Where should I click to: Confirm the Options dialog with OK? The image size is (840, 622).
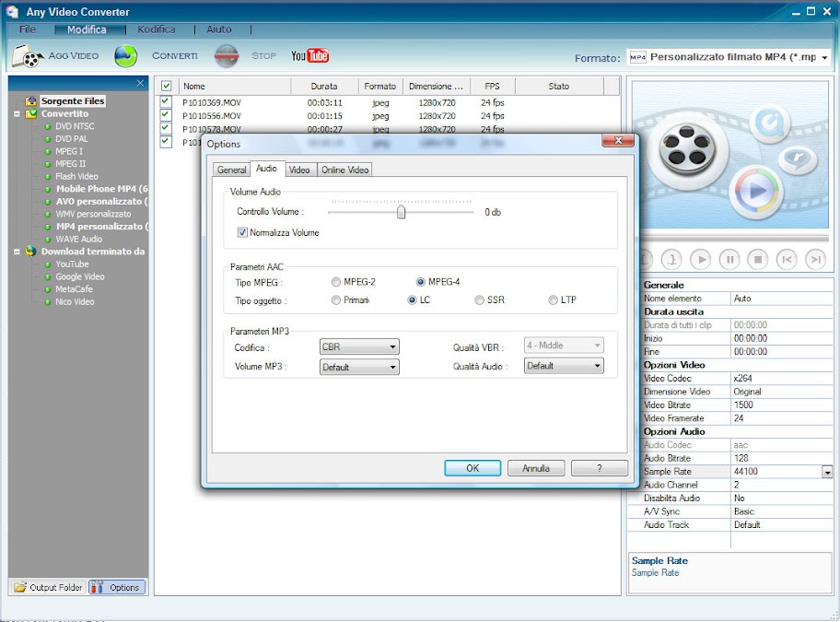pyautogui.click(x=472, y=468)
